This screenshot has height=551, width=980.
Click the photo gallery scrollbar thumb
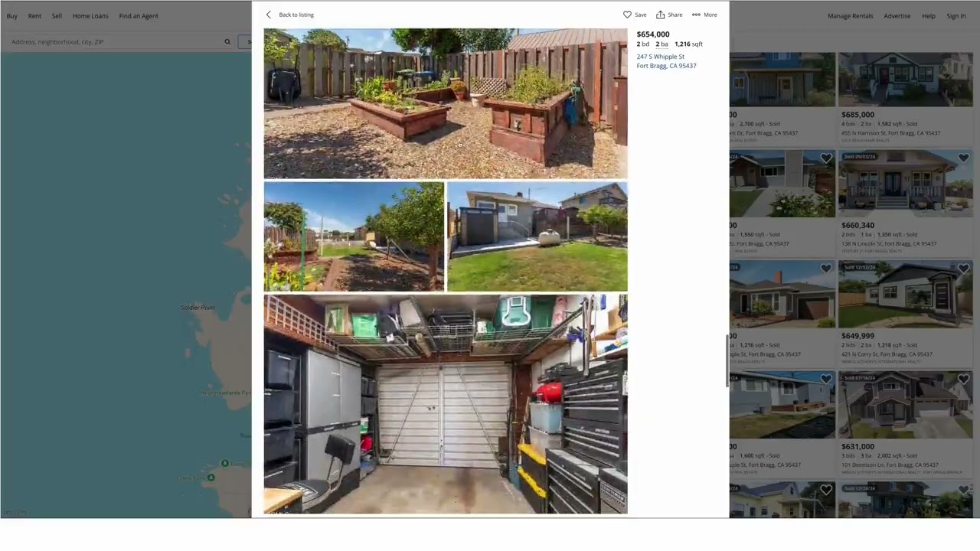[727, 361]
